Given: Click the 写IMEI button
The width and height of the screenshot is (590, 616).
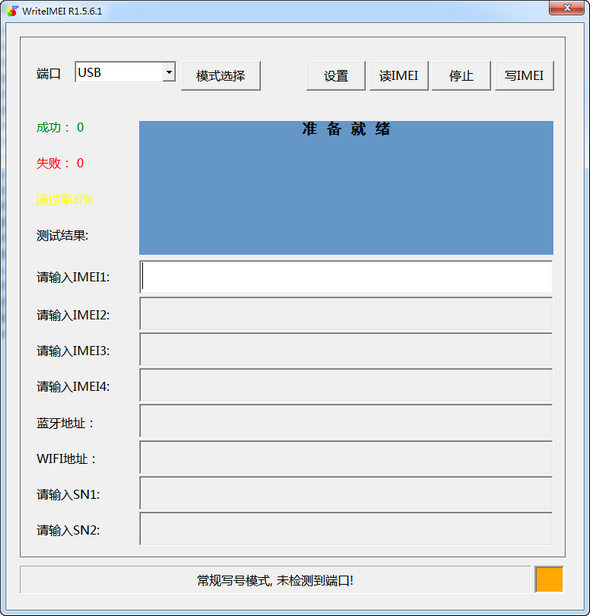Looking at the screenshot, I should tap(524, 76).
